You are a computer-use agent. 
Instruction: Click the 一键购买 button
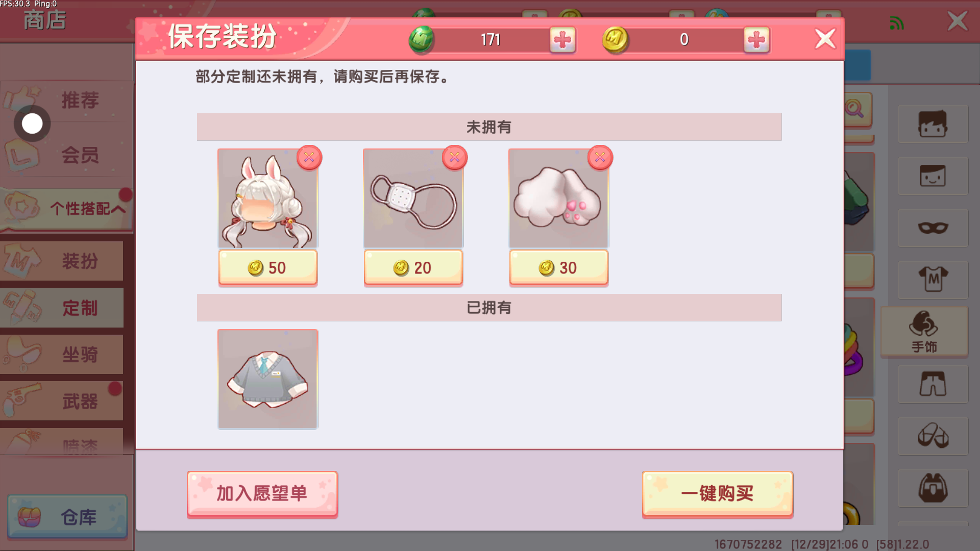[x=718, y=494]
